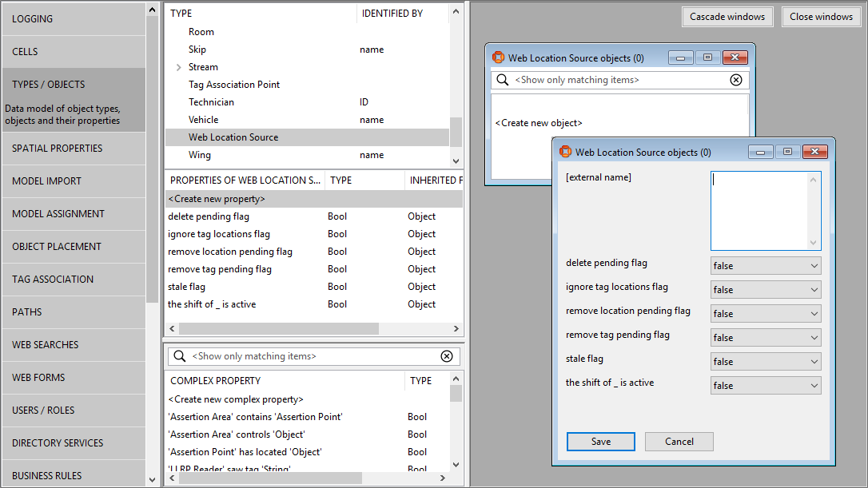Select the Web Location Source type row
This screenshot has width=868, height=488.
[307, 137]
